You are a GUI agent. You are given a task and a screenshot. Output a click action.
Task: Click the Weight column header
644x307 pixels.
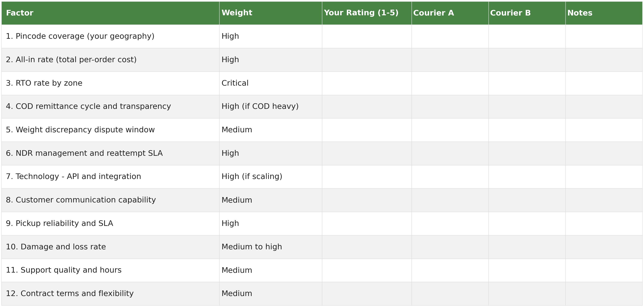(x=271, y=13)
